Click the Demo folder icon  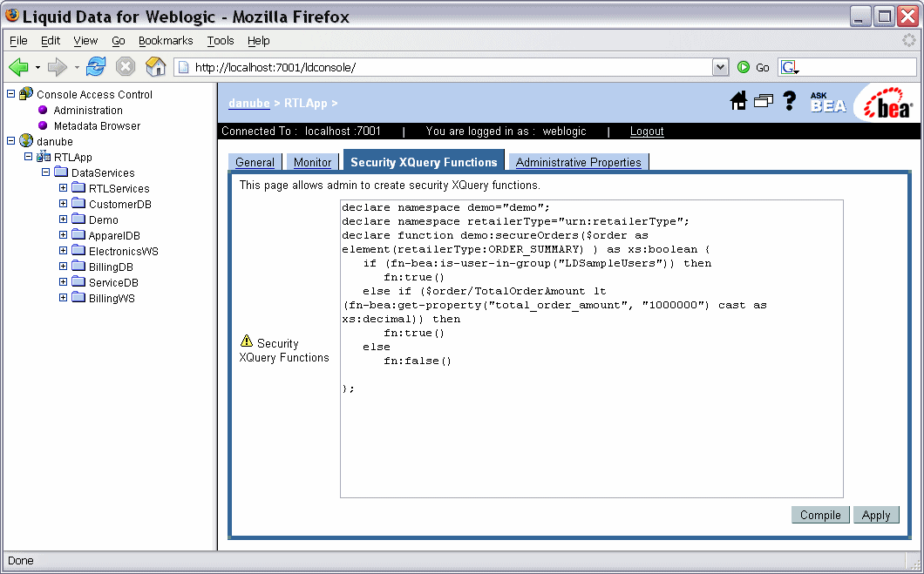pos(79,219)
